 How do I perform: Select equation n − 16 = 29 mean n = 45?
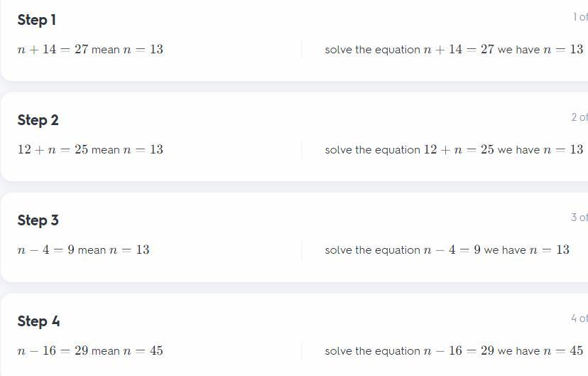coord(90,350)
